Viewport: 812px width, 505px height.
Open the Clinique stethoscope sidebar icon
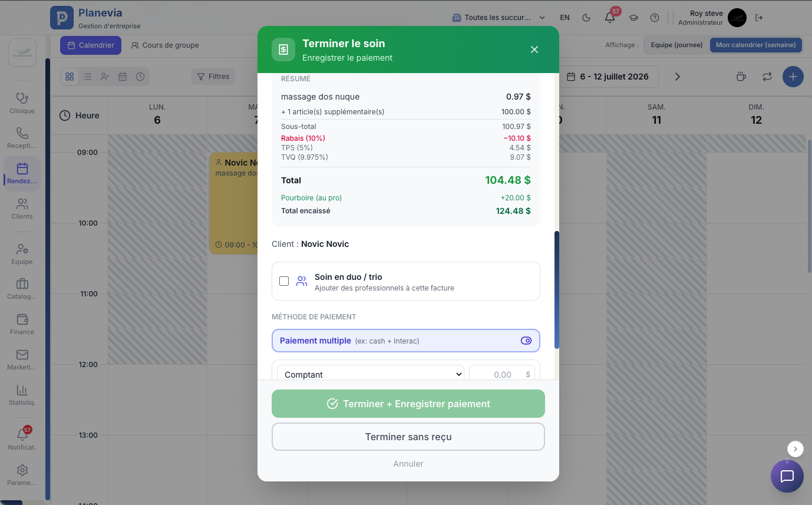22,103
